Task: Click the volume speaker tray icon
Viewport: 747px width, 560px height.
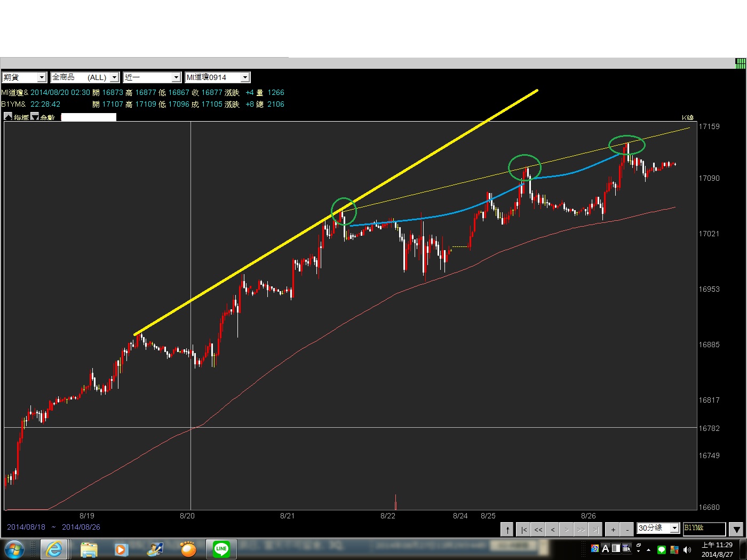Action: 687,549
